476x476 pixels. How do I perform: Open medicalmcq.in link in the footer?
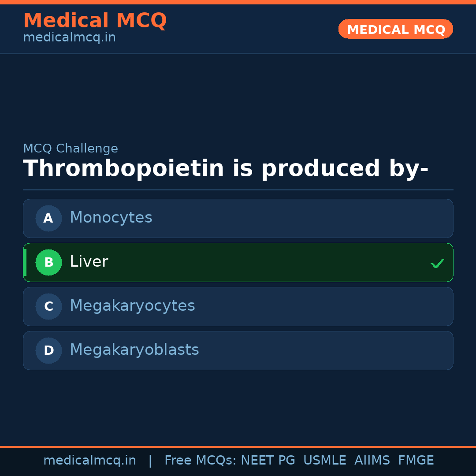89,461
